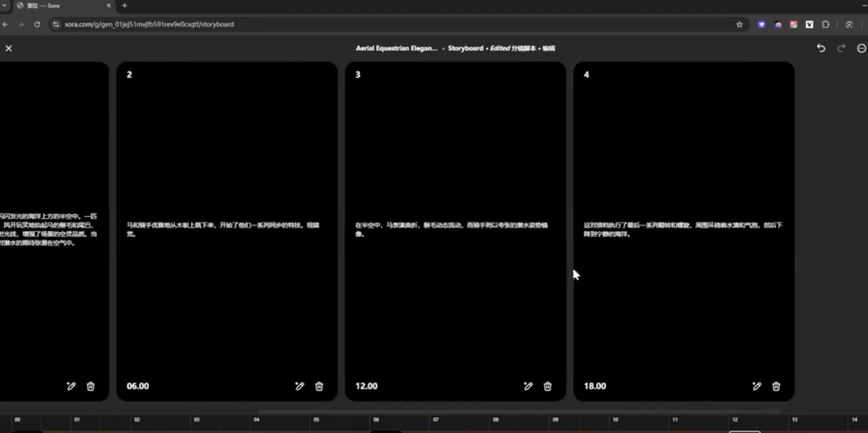This screenshot has height=433, width=868.
Task: Click the Storyboard label in header
Action: [465, 49]
